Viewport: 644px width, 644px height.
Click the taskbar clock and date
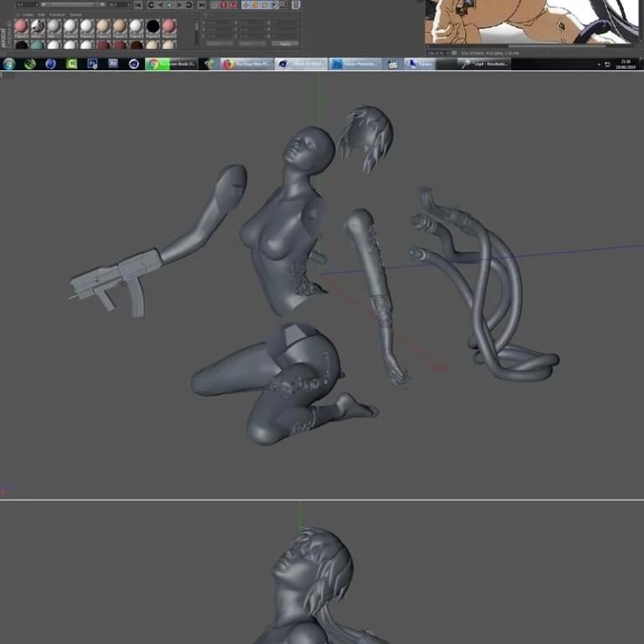[626, 64]
